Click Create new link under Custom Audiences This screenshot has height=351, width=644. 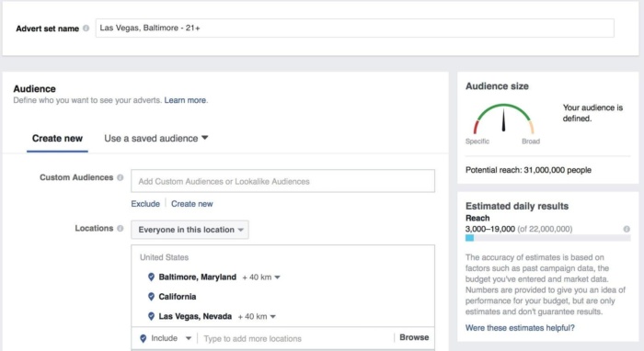tap(191, 204)
